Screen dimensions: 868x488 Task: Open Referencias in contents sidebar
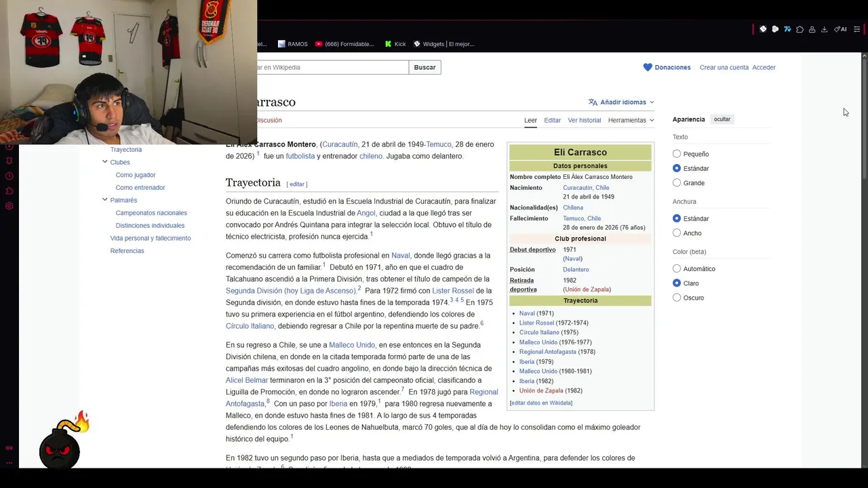[x=127, y=251]
